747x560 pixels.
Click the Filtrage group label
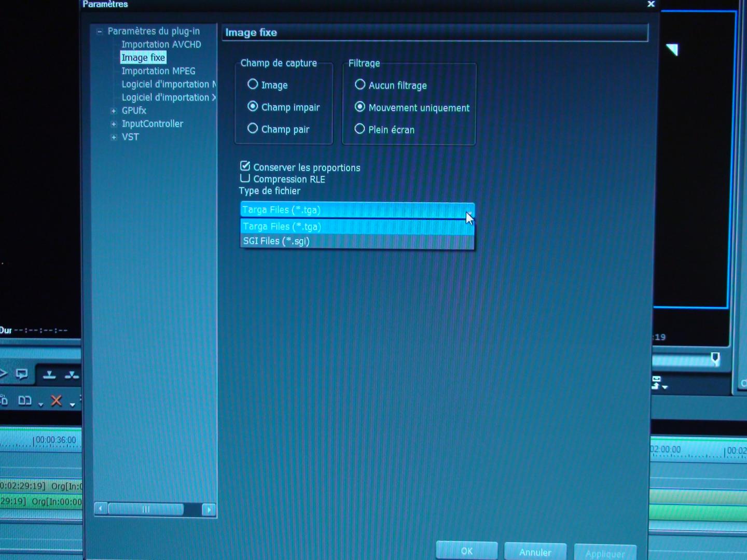pos(364,63)
